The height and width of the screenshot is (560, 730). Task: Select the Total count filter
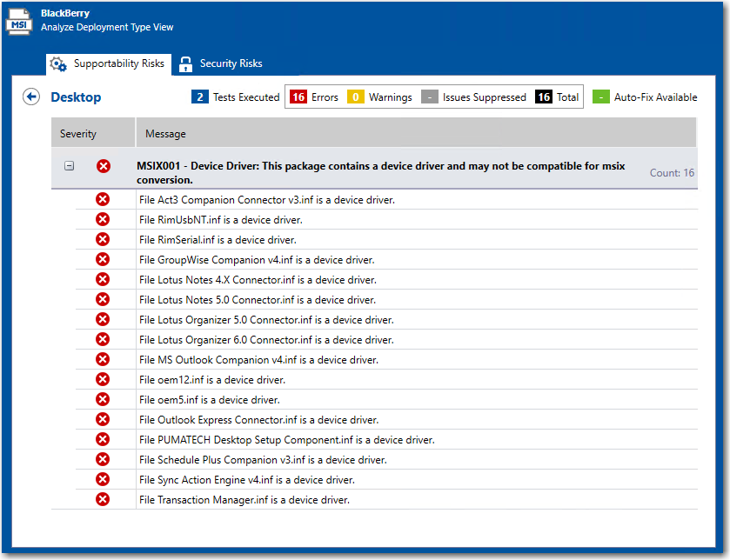pyautogui.click(x=557, y=97)
